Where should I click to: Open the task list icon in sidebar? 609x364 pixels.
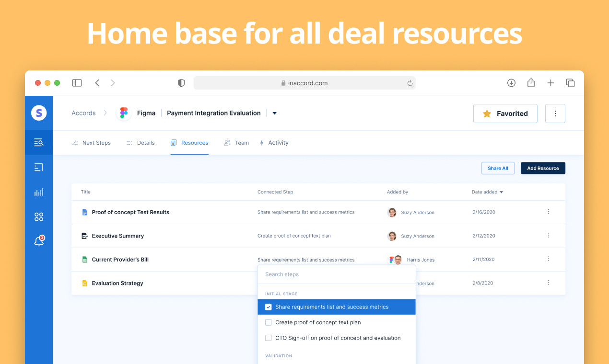[39, 167]
